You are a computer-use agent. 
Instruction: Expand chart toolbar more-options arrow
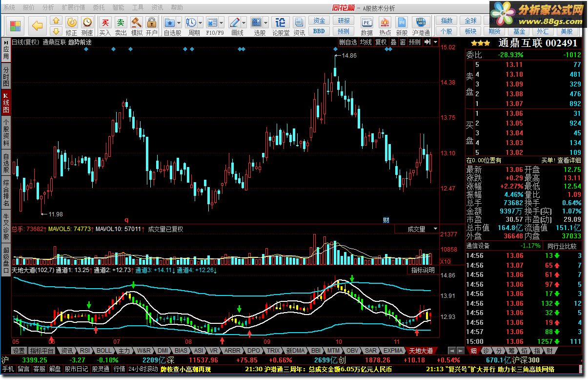tap(436, 42)
